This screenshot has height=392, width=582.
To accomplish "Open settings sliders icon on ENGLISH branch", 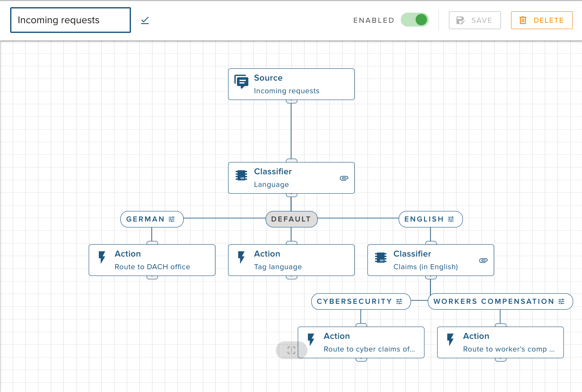I will pos(451,219).
